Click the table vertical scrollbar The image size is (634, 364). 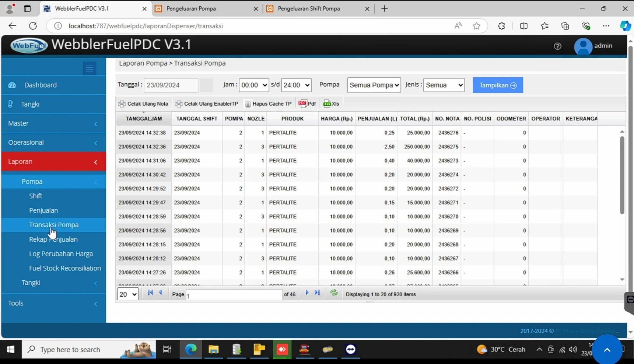(x=622, y=175)
